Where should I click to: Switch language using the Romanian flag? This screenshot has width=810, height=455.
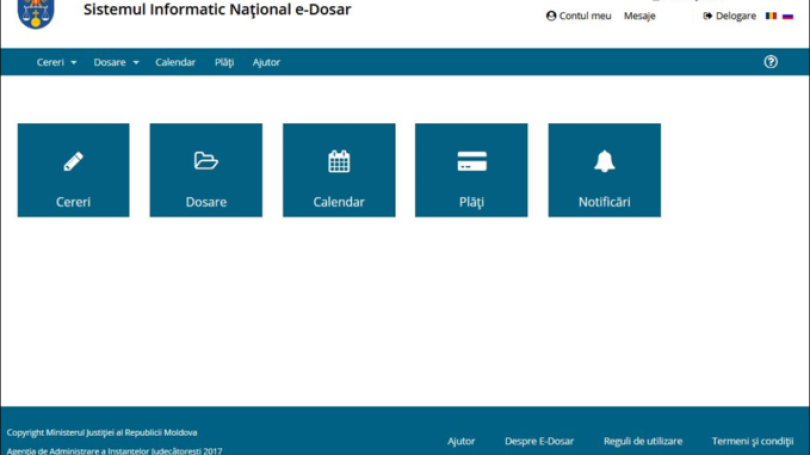pos(771,16)
